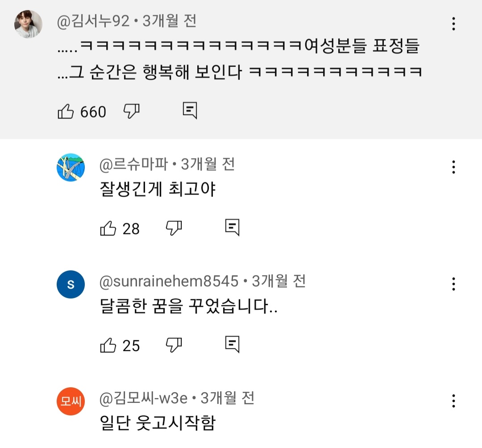
Task: Dislike @sunrainehem8545's reply
Action: point(174,344)
